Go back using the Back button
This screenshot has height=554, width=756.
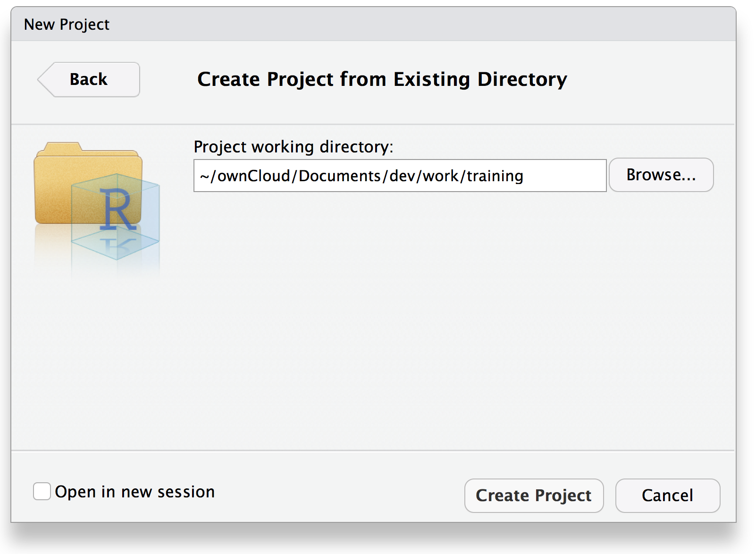coord(89,79)
